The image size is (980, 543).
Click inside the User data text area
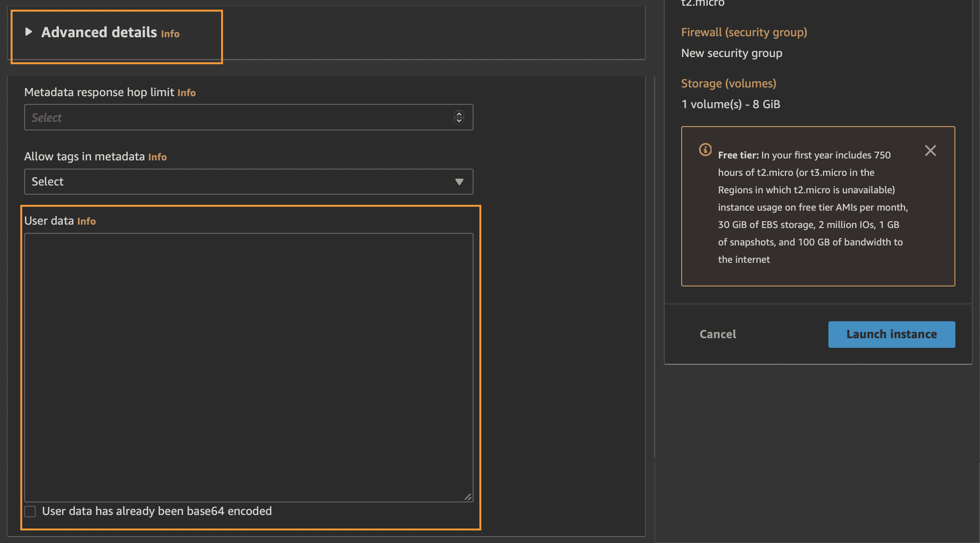(x=248, y=367)
